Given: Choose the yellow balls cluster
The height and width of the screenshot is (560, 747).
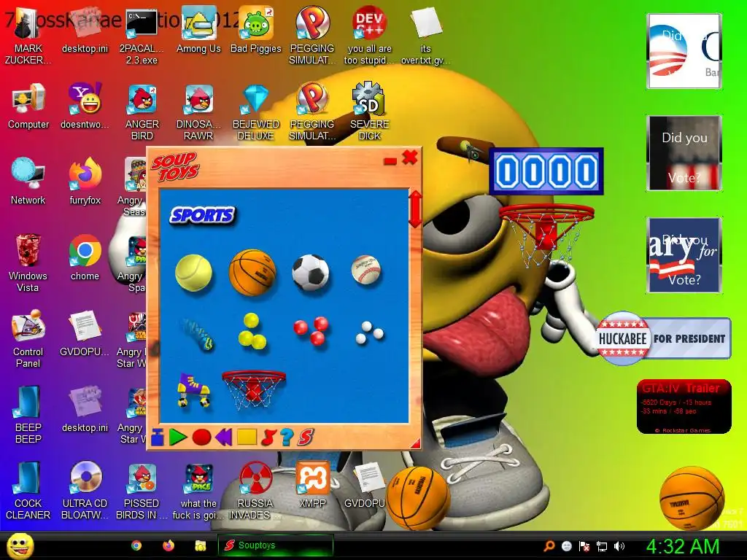Looking at the screenshot, I should pyautogui.click(x=252, y=332).
